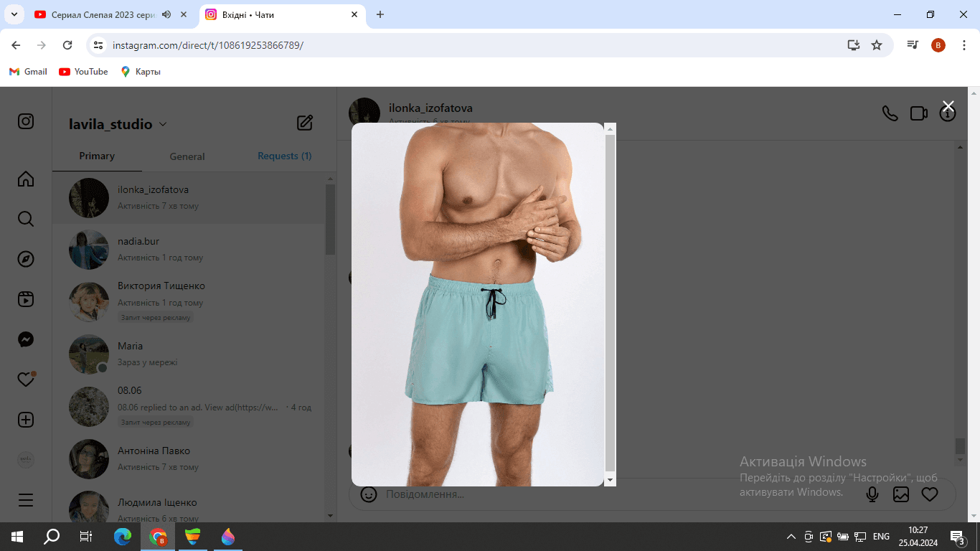
Task: Open the Chrome profile B avatar
Action: coord(938,45)
